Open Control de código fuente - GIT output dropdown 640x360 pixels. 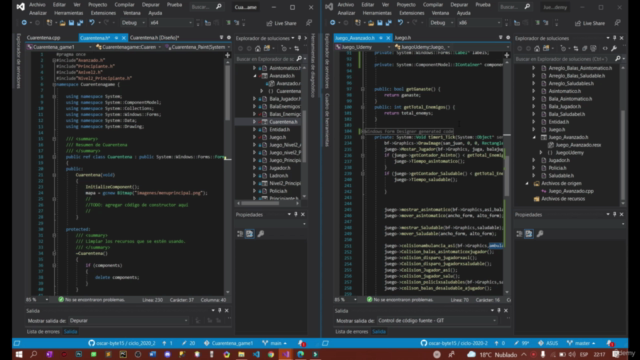[x=437, y=321]
